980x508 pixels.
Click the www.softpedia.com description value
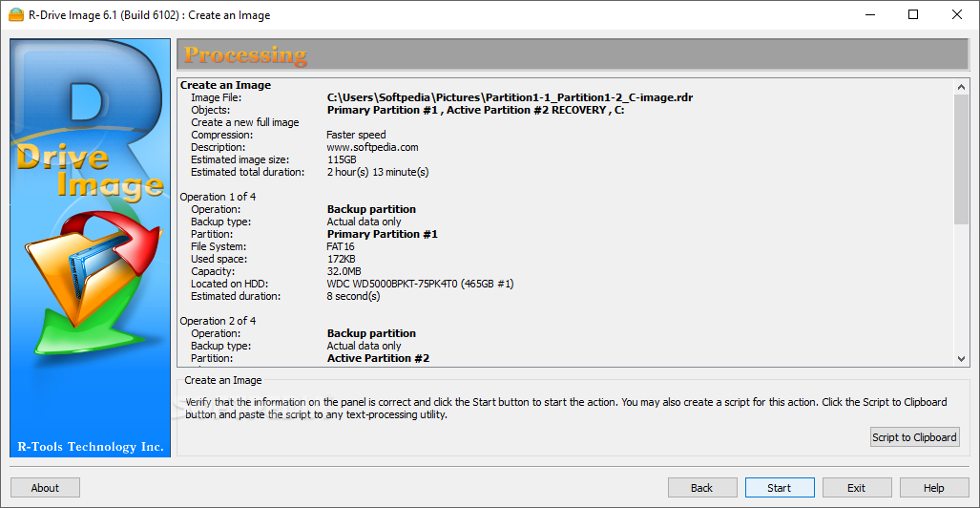point(372,147)
